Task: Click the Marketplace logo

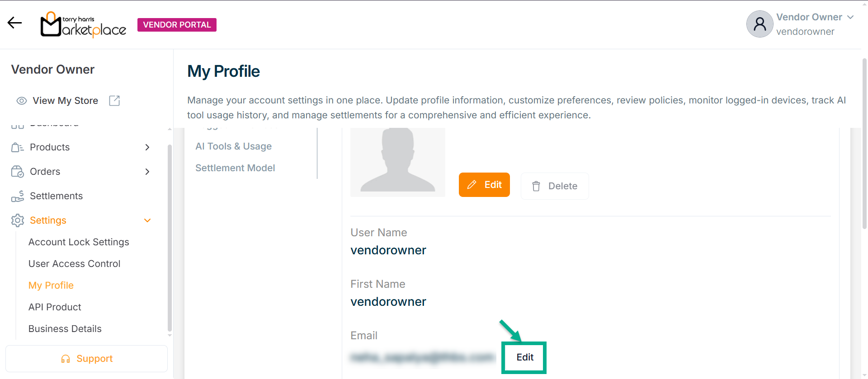Action: pyautogui.click(x=84, y=25)
